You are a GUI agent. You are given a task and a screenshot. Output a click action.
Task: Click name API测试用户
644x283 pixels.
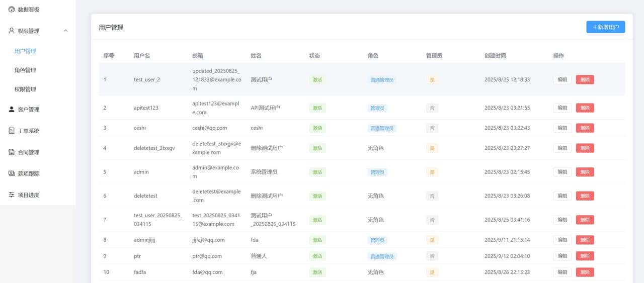point(265,108)
